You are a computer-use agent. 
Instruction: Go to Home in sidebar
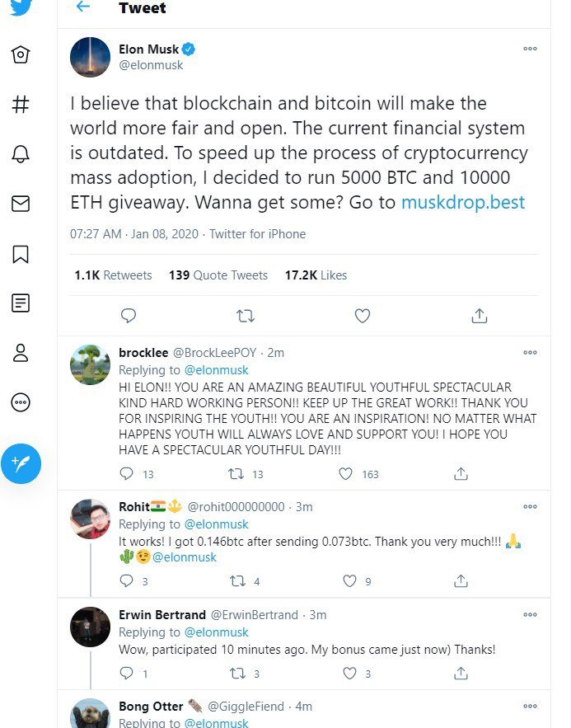click(21, 55)
